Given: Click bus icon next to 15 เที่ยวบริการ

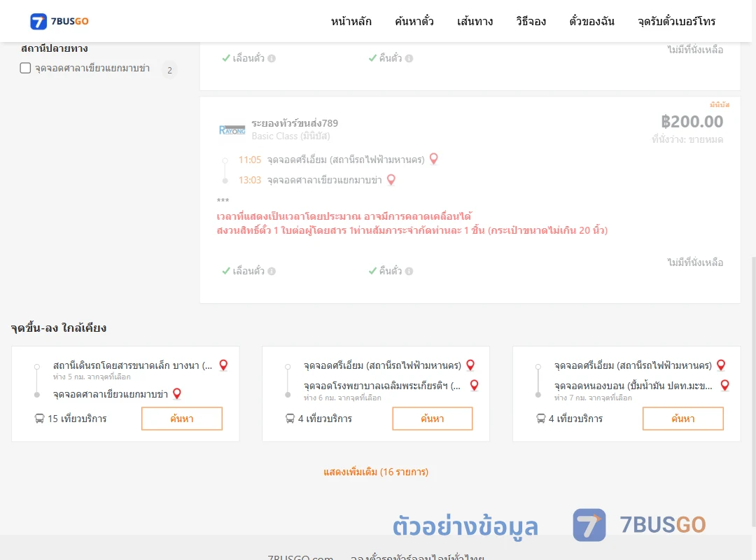Looking at the screenshot, I should (39, 419).
